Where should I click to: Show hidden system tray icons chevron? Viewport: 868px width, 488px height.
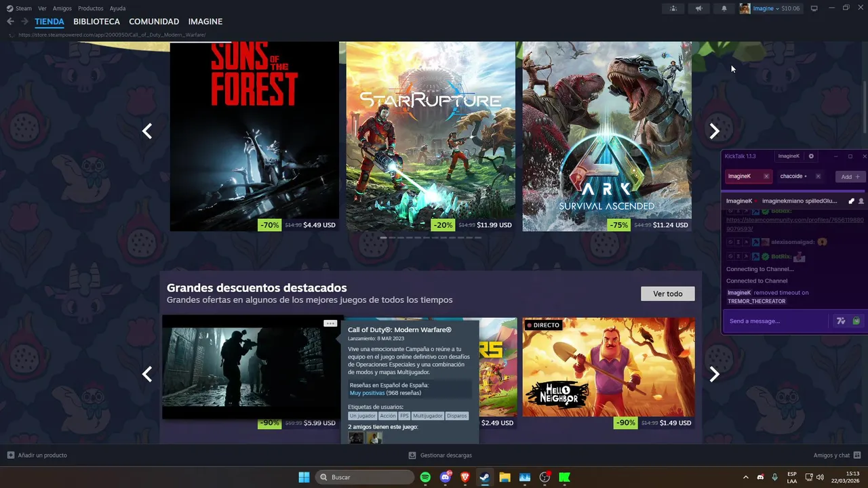pyautogui.click(x=746, y=477)
